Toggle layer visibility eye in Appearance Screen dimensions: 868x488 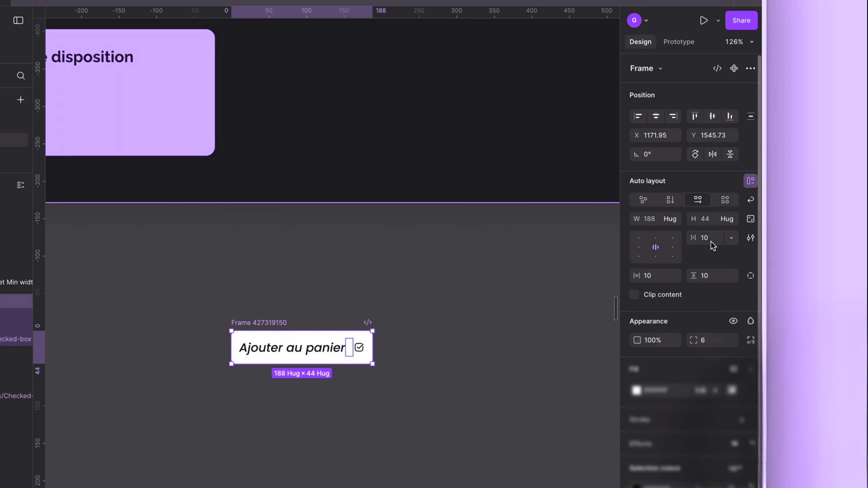click(x=733, y=321)
